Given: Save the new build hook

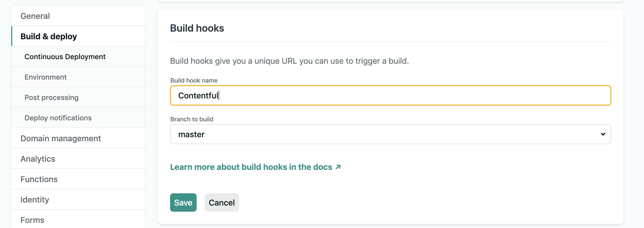Looking at the screenshot, I should click(x=183, y=202).
